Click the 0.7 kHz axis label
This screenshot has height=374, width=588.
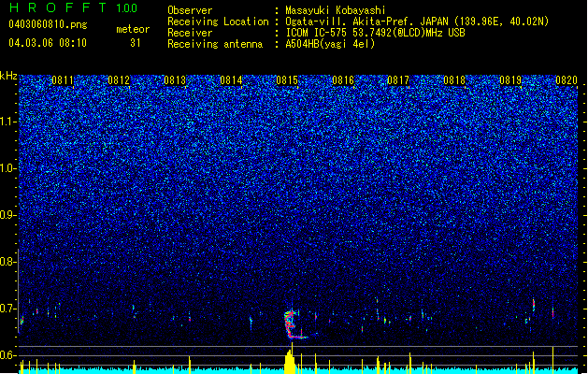pyautogui.click(x=8, y=309)
